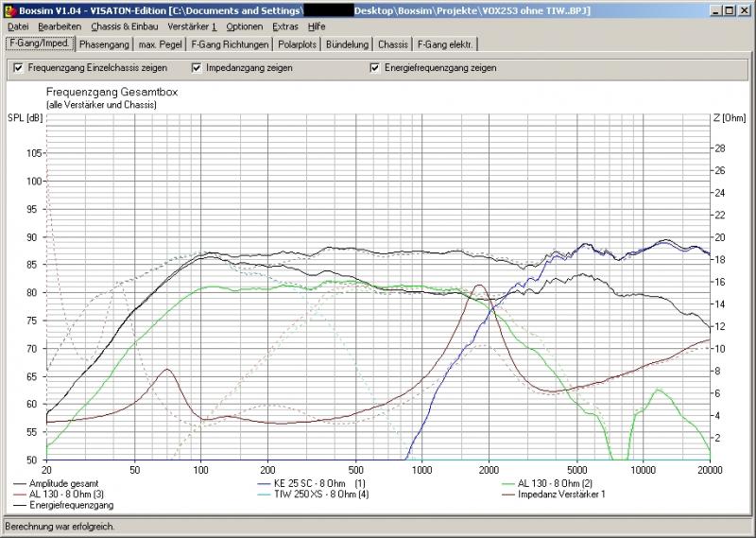The image size is (756, 538).
Task: Show the F-Gang Richtungen tab
Action: tap(230, 44)
